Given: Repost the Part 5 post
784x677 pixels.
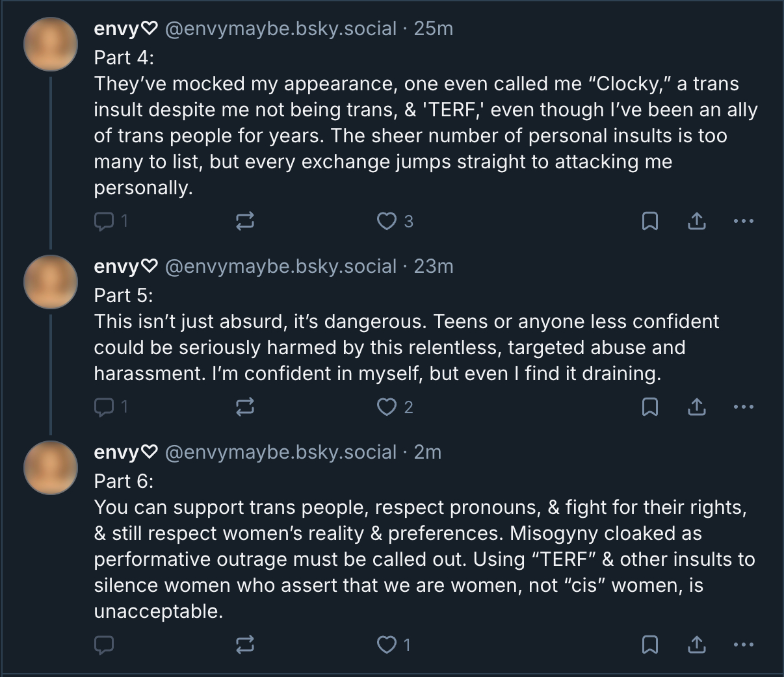Looking at the screenshot, I should pos(244,407).
